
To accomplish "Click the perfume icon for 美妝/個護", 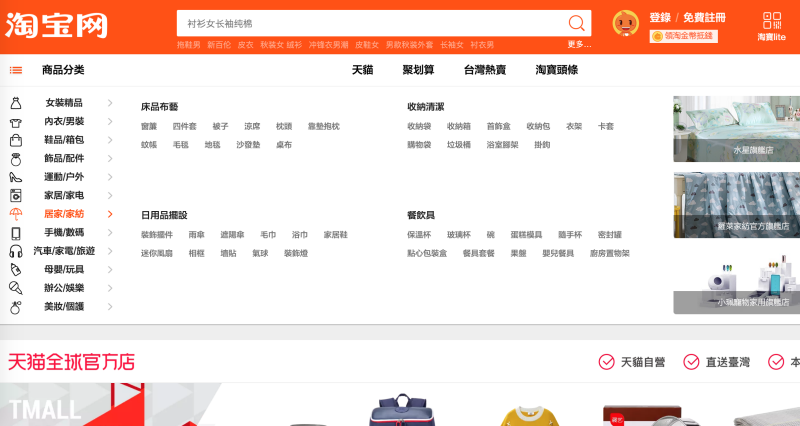I will tap(16, 307).
